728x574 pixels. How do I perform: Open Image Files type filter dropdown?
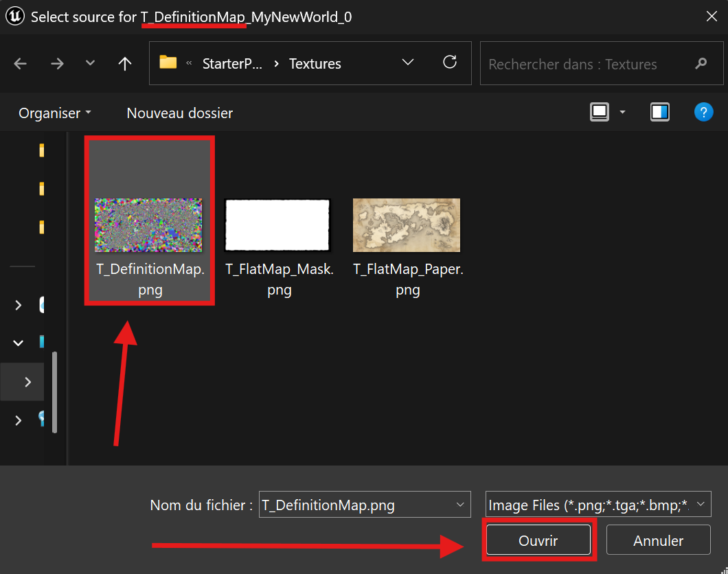click(x=598, y=504)
